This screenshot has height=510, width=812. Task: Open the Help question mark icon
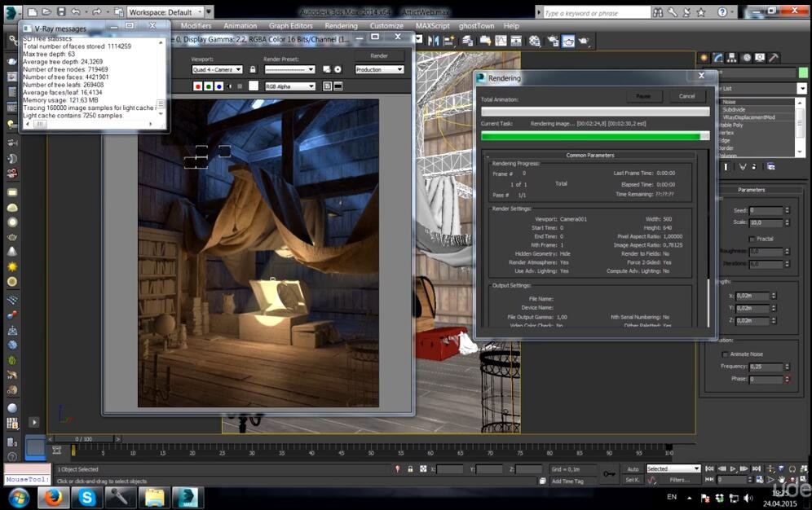pyautogui.click(x=722, y=12)
